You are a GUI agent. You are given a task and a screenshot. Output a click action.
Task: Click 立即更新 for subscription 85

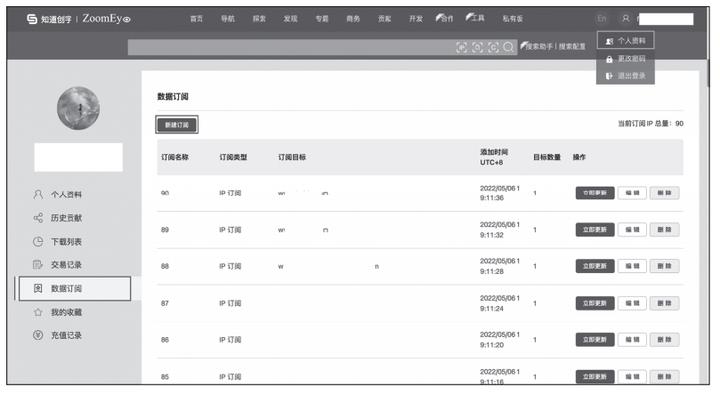(x=595, y=377)
